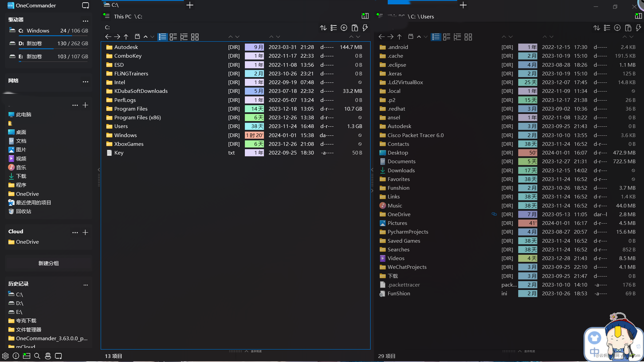Click the layout panes icon in bottom bar

[x=26, y=356]
